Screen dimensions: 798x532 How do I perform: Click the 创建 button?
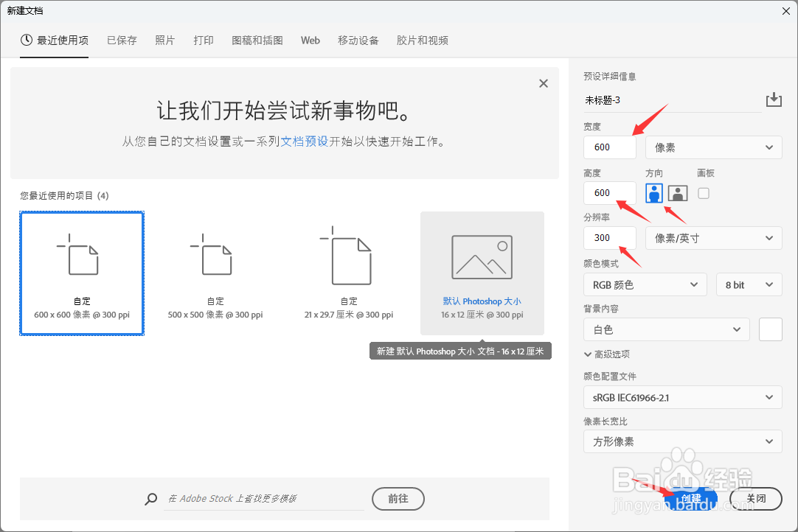(x=693, y=499)
